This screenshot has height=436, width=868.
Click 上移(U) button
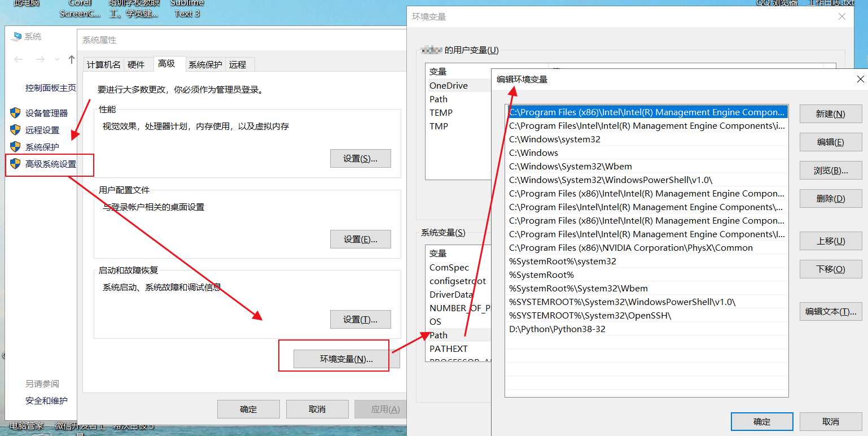pyautogui.click(x=831, y=241)
